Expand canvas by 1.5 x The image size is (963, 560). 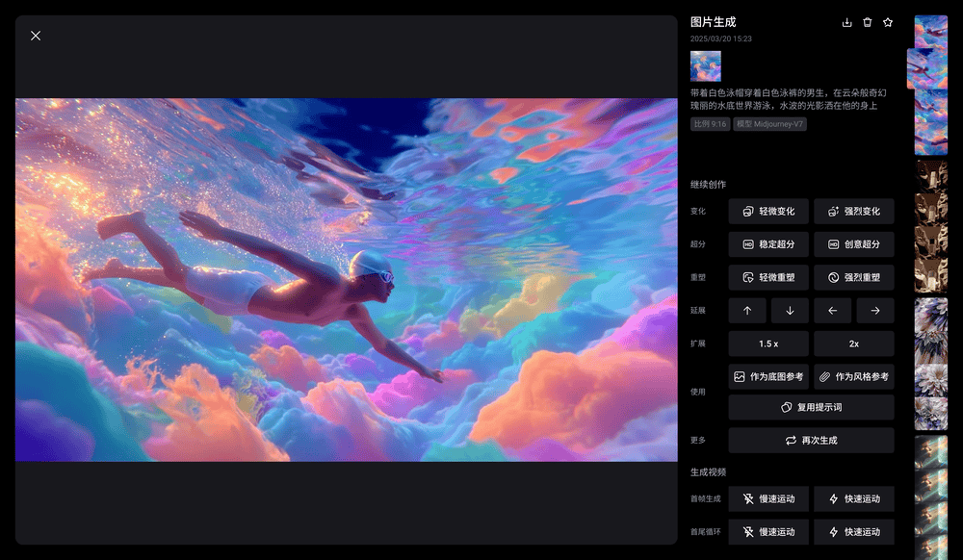[x=768, y=344]
